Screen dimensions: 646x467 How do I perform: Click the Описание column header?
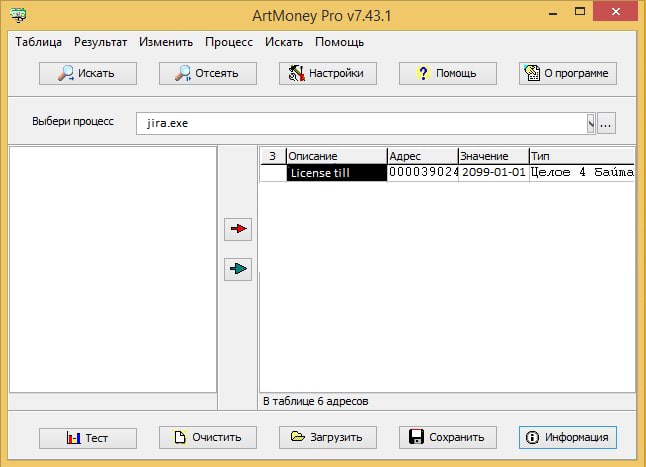336,156
